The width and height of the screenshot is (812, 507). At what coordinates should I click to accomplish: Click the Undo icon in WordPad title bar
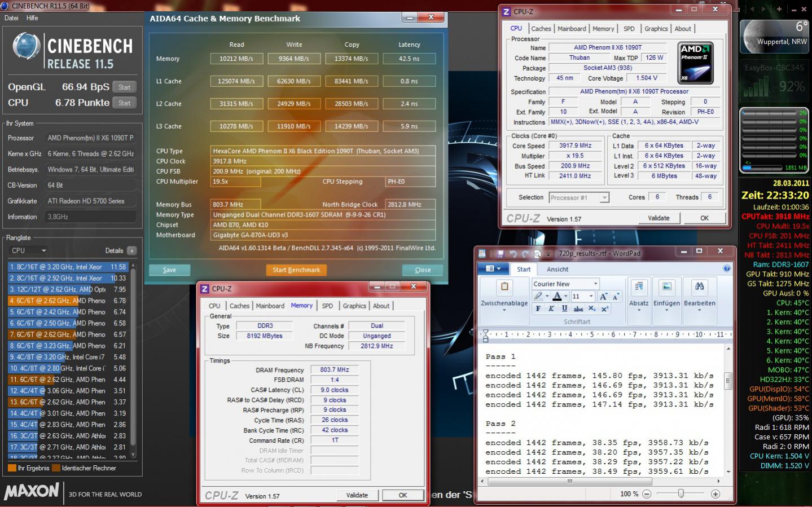point(513,254)
